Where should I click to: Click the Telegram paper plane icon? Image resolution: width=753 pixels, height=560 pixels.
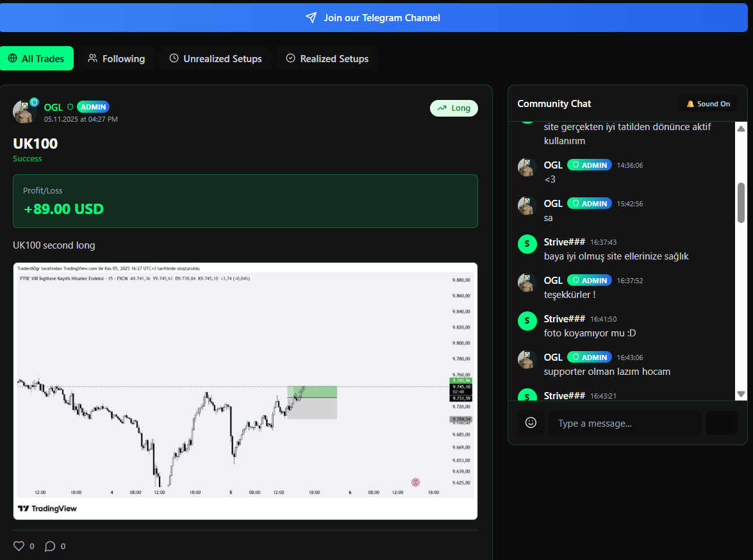(x=311, y=18)
